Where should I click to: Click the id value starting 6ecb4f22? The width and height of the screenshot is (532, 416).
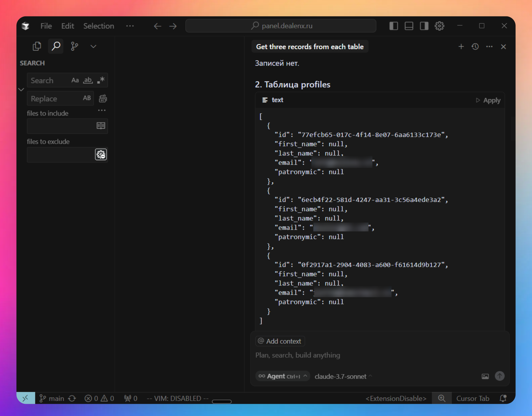(371, 200)
